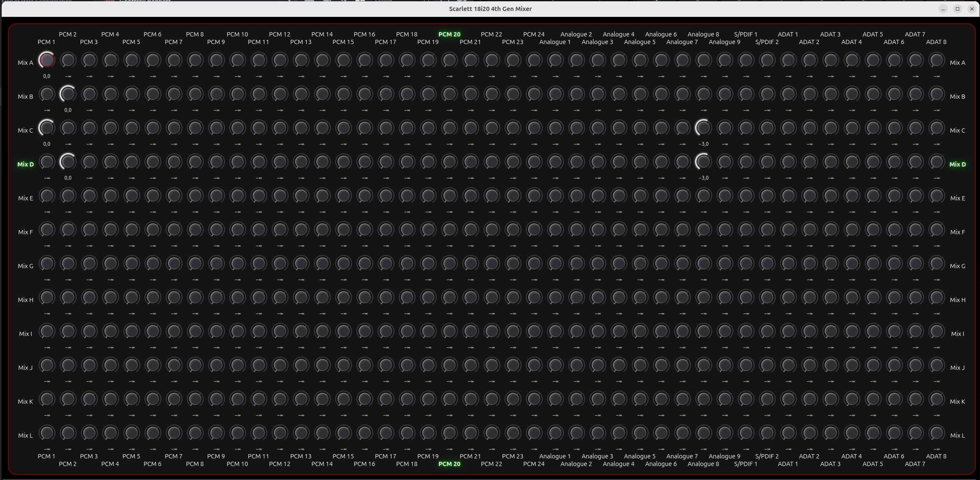
Task: Click the Mix C knob for ADAT 6
Action: (894, 128)
